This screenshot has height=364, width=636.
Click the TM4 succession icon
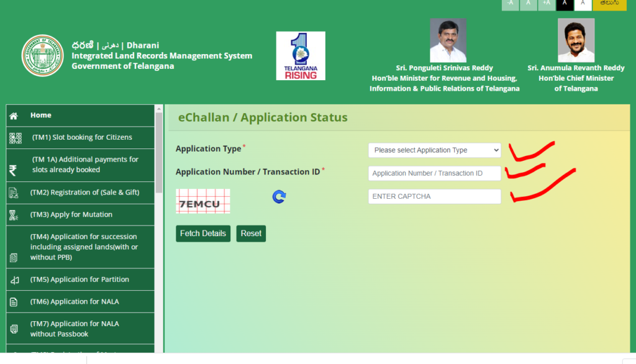coord(14,257)
